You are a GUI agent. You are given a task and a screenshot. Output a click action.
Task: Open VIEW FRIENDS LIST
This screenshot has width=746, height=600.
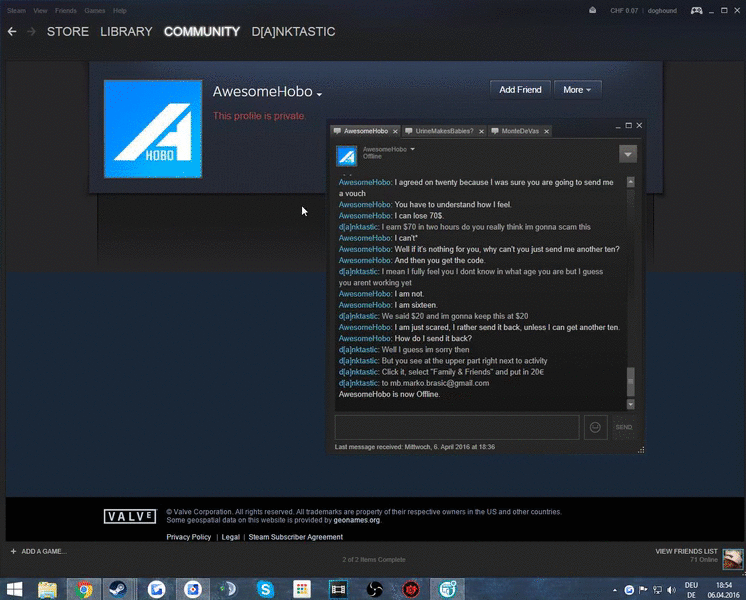686,551
